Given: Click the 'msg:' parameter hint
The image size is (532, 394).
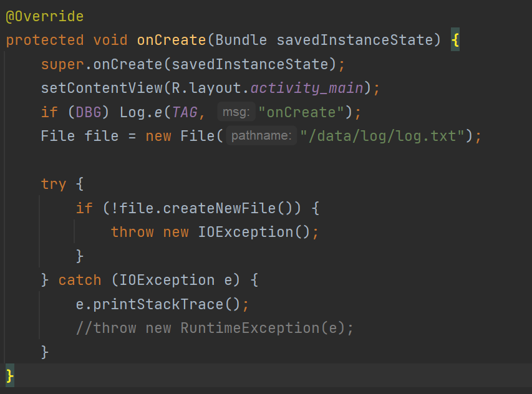Looking at the screenshot, I should click(x=236, y=112).
